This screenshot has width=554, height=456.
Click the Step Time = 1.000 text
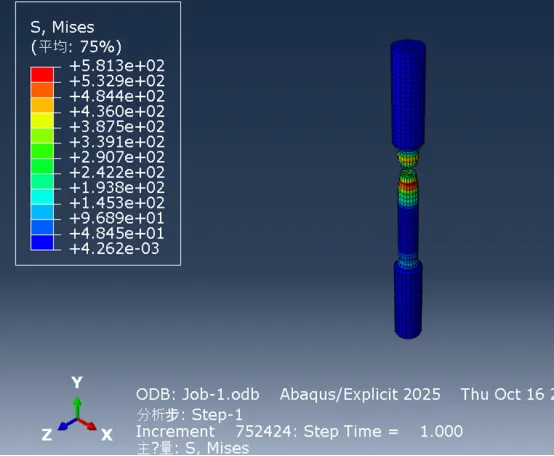[x=383, y=431]
